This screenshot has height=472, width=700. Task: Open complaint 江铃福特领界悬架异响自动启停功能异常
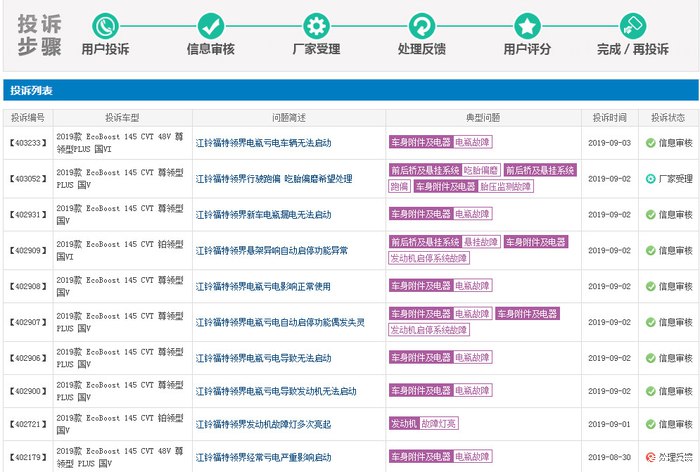pos(271,251)
